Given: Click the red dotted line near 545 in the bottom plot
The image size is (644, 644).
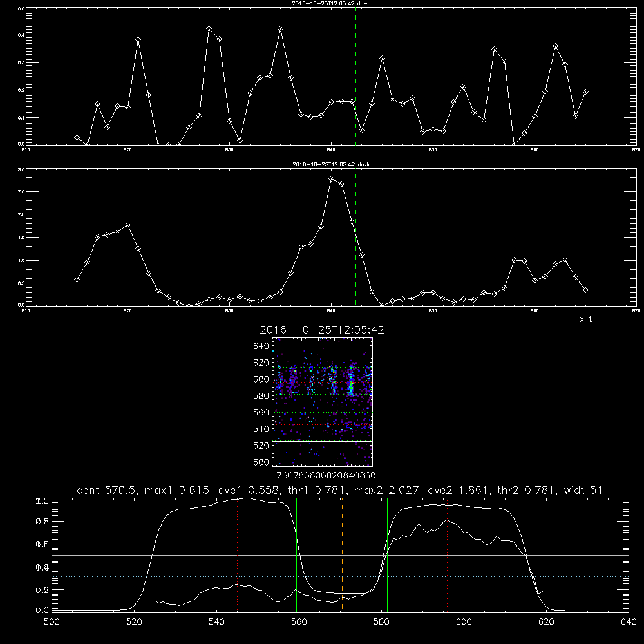Looking at the screenshot, I should pyautogui.click(x=238, y=554).
